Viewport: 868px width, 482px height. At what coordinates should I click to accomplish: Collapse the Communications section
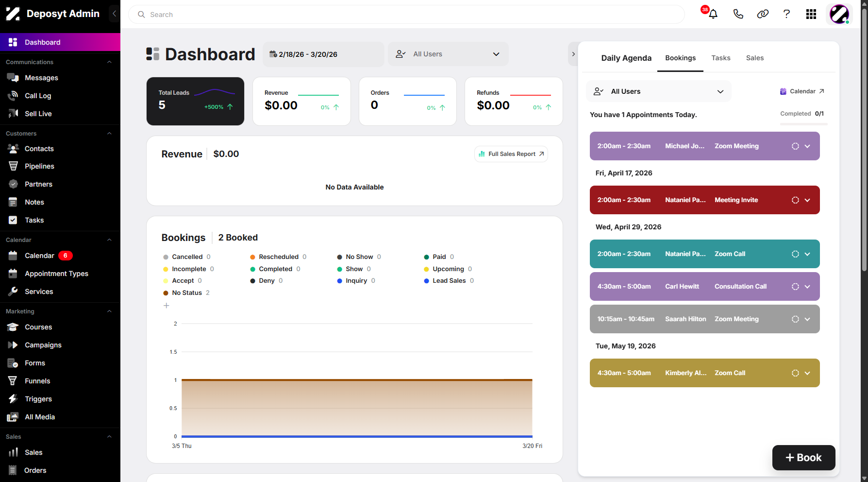109,62
